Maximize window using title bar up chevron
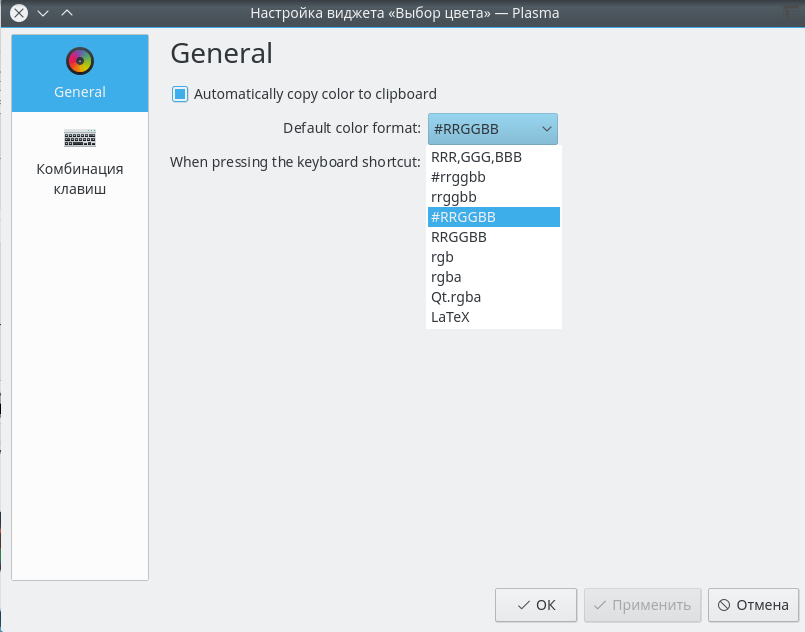Viewport: 805px width, 632px height. (x=67, y=13)
